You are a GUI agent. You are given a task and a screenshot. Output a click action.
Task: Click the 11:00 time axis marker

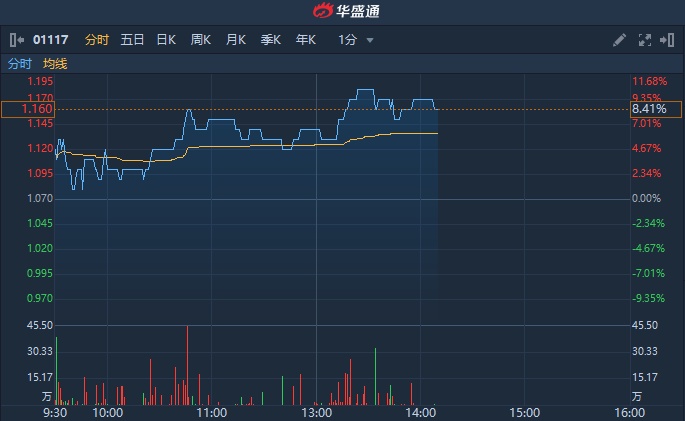[x=212, y=411]
